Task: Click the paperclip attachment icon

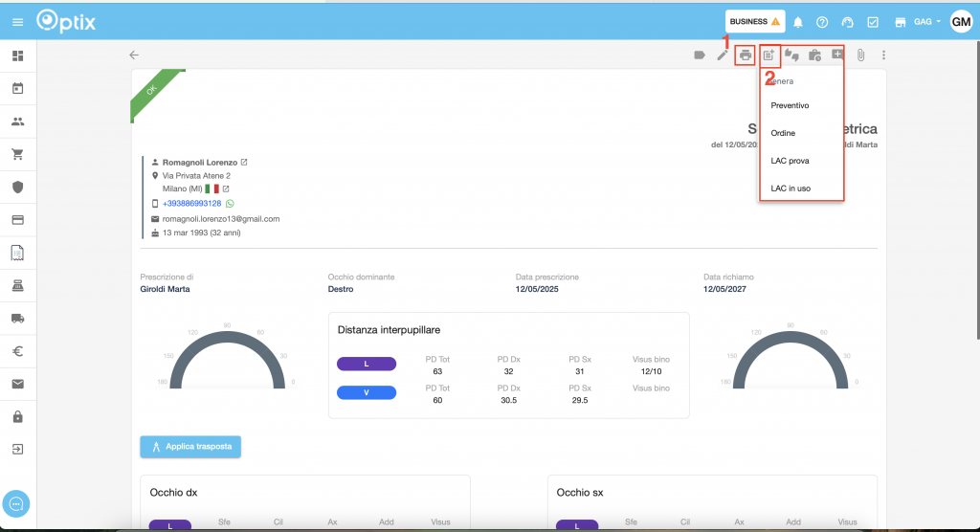Action: (x=860, y=55)
